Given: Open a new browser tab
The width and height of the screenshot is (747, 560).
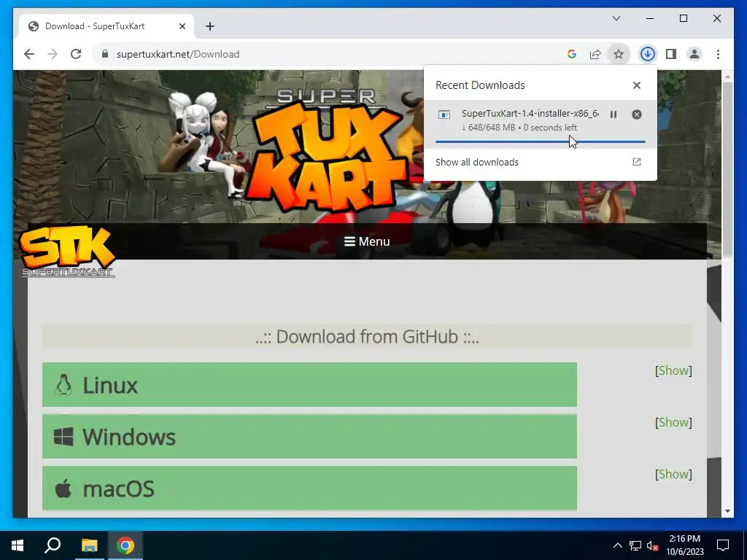Looking at the screenshot, I should (210, 26).
